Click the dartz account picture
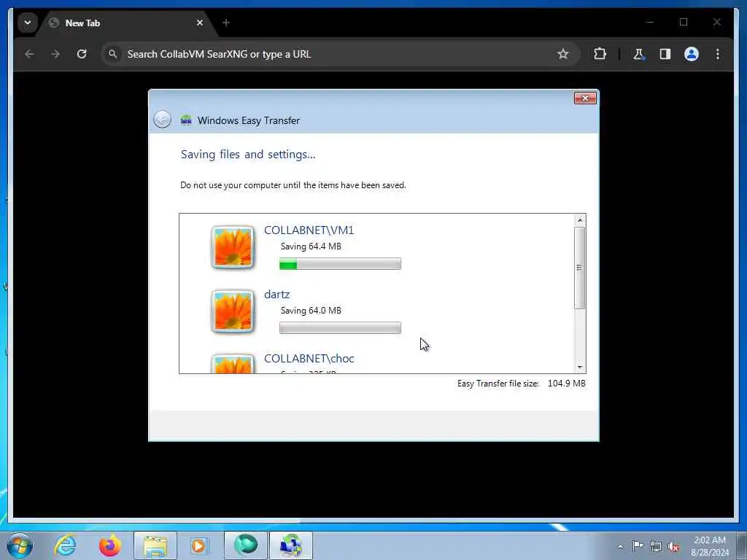 click(233, 311)
